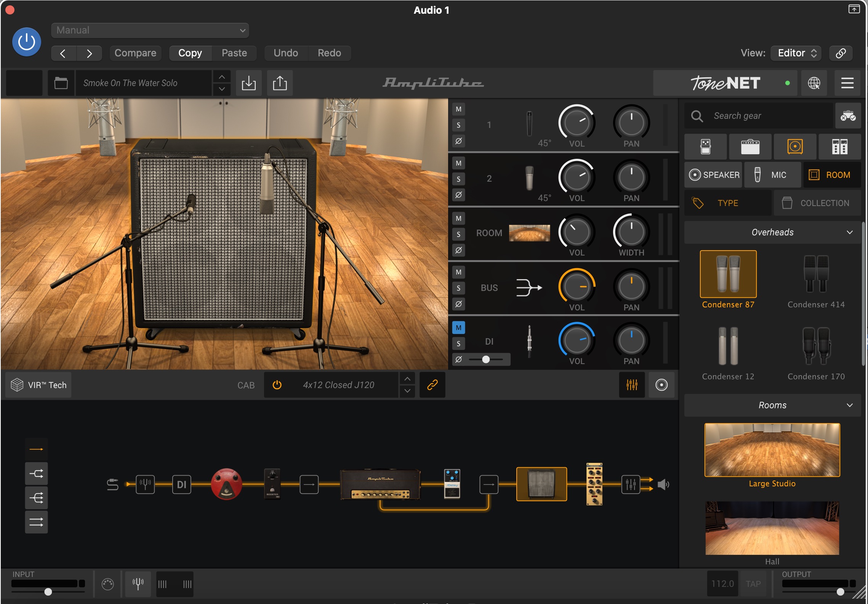The width and height of the screenshot is (868, 604).
Task: Click the BUS routing icon
Action: point(529,287)
